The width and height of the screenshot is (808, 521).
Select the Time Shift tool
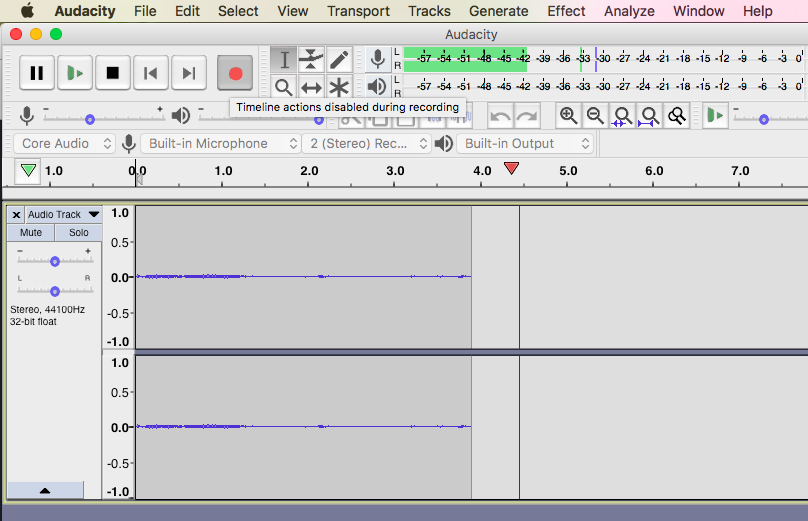312,87
